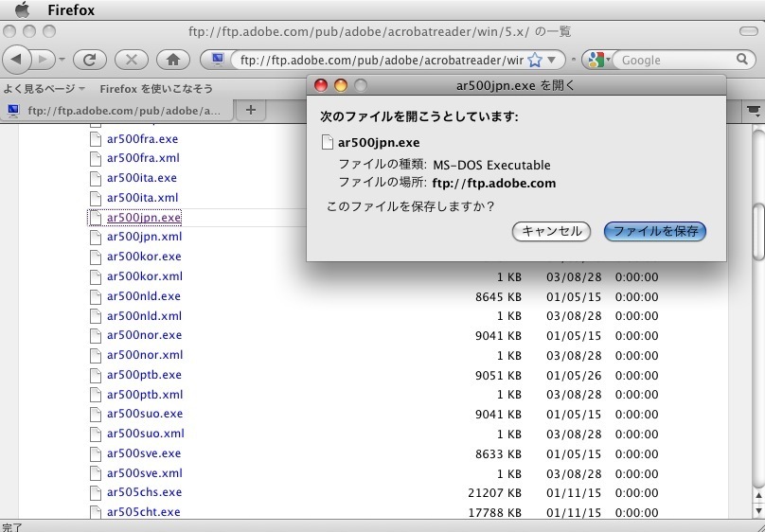Click the file icon next to ar500nld.exe
765x532 pixels.
96,296
